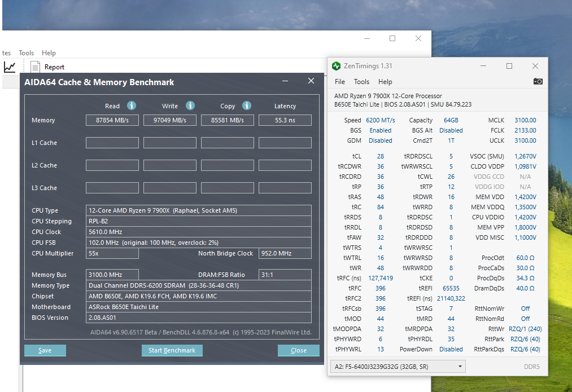
Task: Click VSOC (SMU) value 1,2670V
Action: click(525, 156)
